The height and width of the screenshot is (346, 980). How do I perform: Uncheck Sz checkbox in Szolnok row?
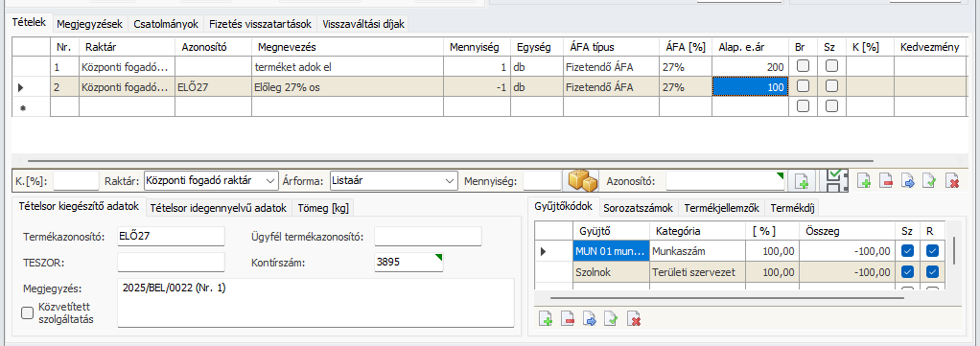(907, 271)
